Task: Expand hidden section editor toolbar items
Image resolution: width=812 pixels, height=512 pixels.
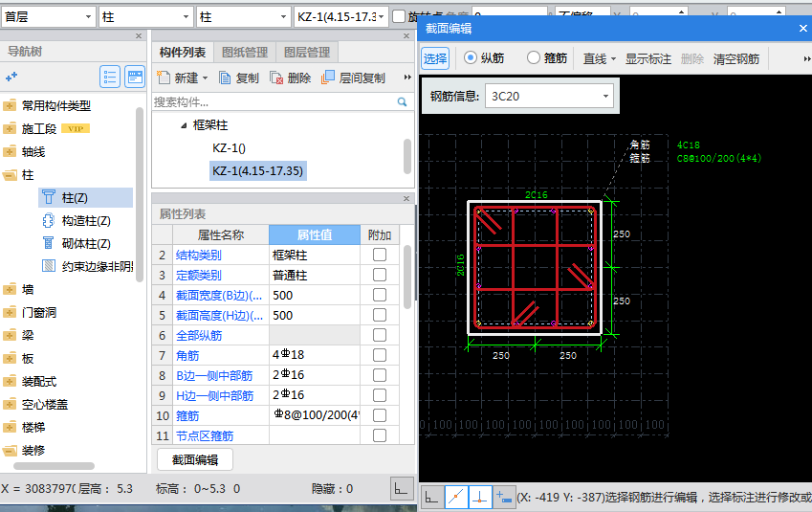Action: [x=807, y=58]
